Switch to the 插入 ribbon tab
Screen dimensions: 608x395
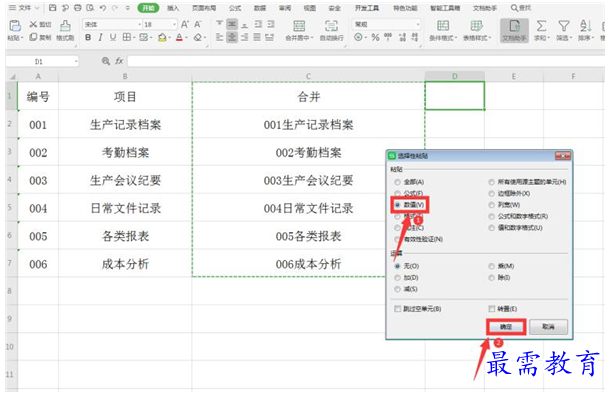point(173,8)
